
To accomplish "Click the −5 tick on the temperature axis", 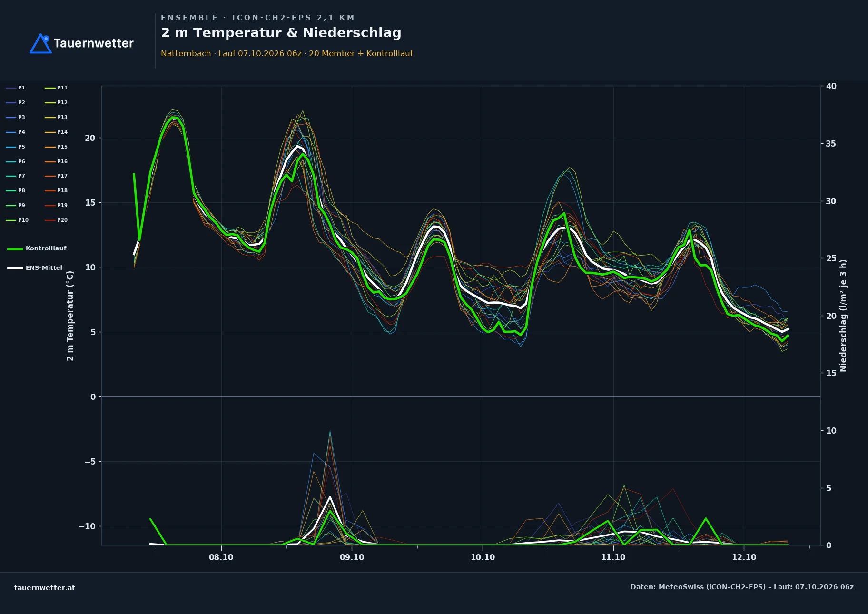I will pyautogui.click(x=90, y=462).
